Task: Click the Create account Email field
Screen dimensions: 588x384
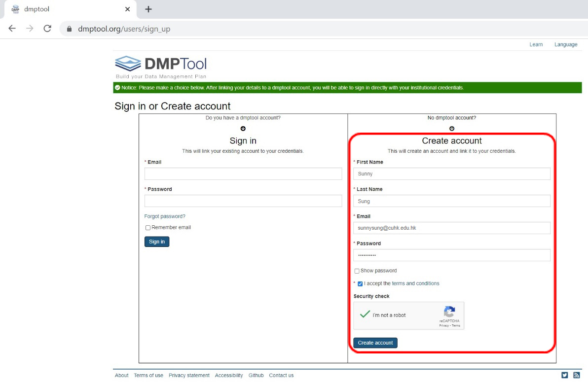Action: (x=452, y=228)
